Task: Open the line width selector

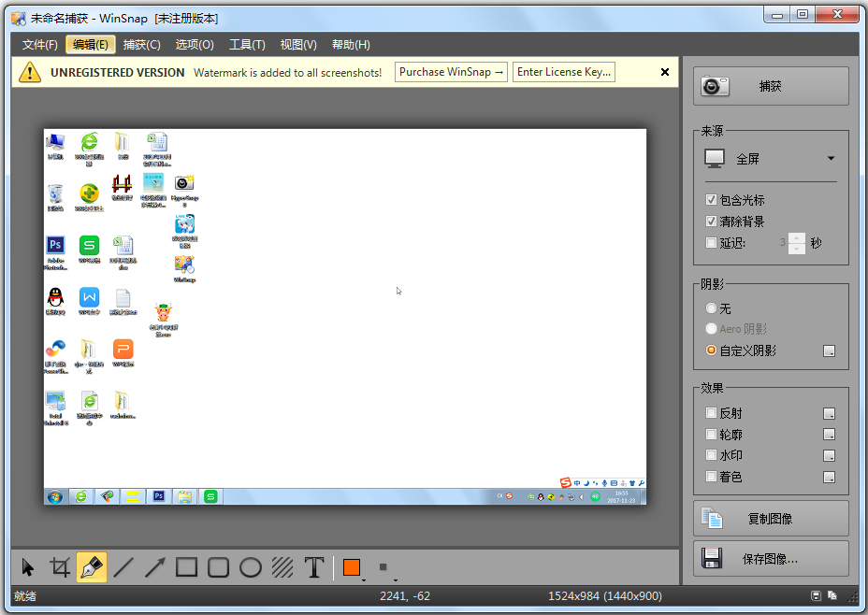Action: 383,567
